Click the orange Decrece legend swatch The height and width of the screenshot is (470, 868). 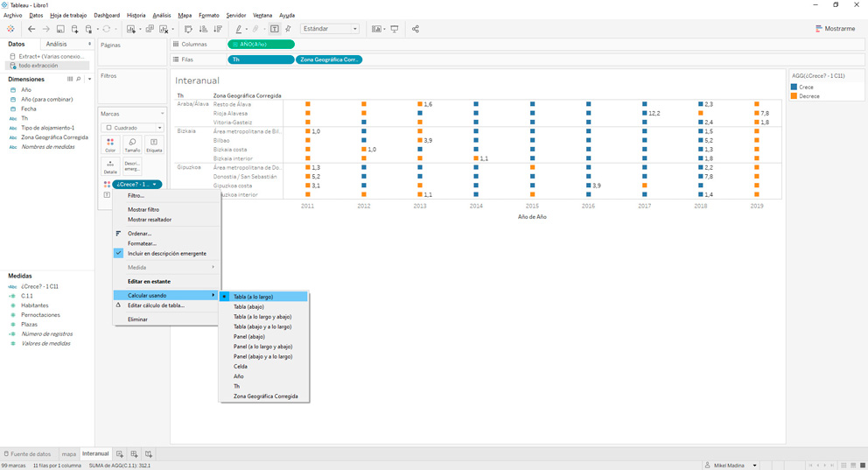pyautogui.click(x=794, y=96)
